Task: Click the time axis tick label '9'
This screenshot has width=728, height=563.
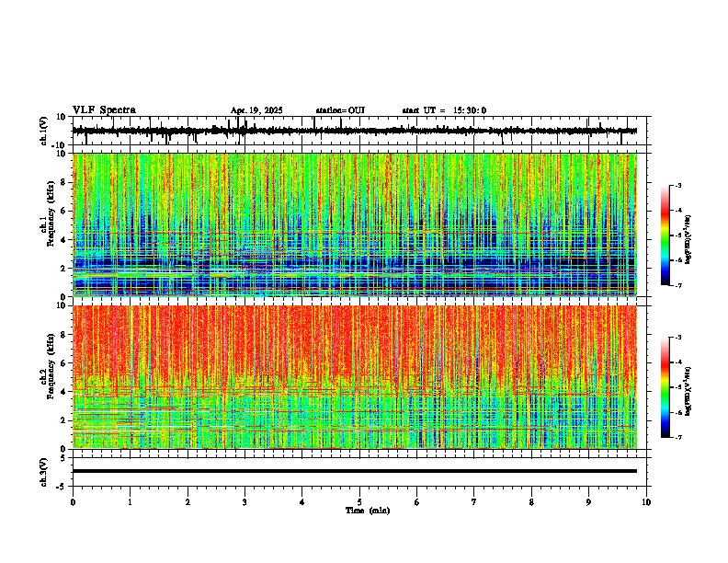Action: pos(588,501)
